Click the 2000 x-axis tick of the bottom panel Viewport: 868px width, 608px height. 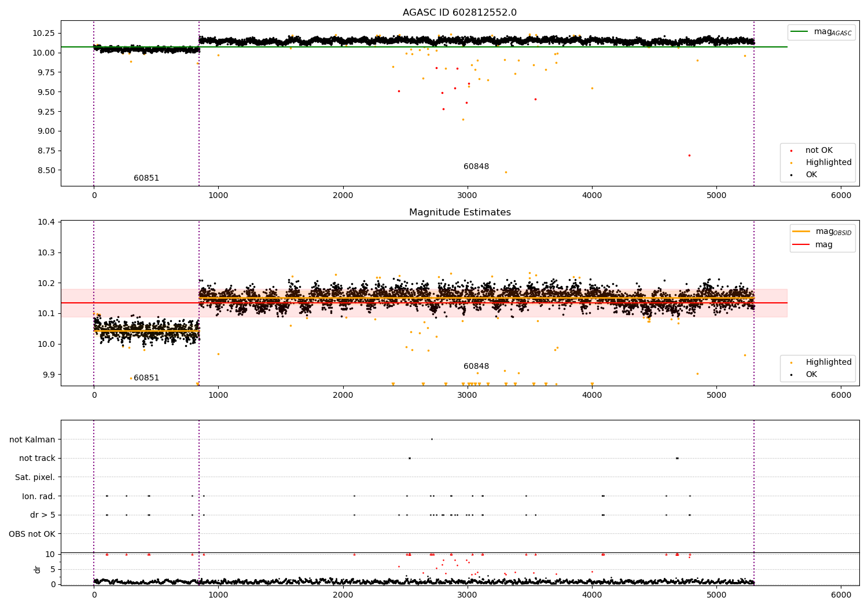point(343,595)
